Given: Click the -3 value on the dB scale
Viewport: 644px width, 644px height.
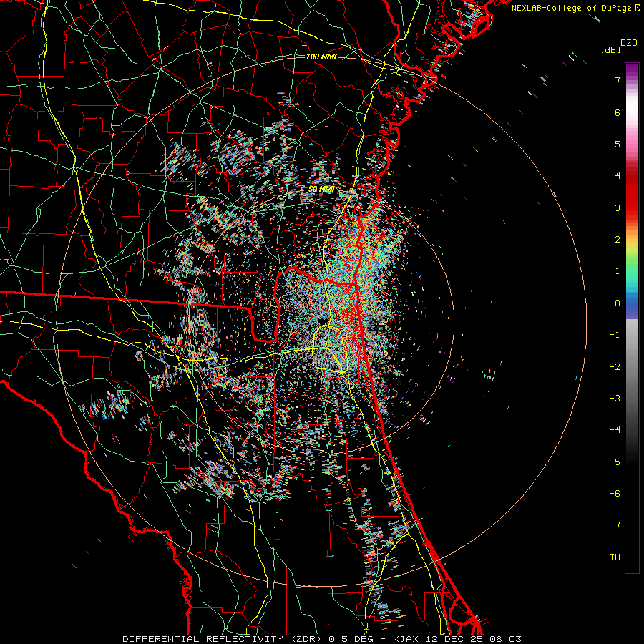Looking at the screenshot, I should (615, 399).
